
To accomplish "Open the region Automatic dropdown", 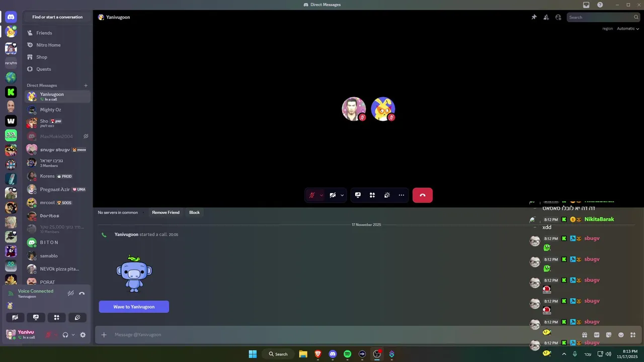I will pos(628,29).
